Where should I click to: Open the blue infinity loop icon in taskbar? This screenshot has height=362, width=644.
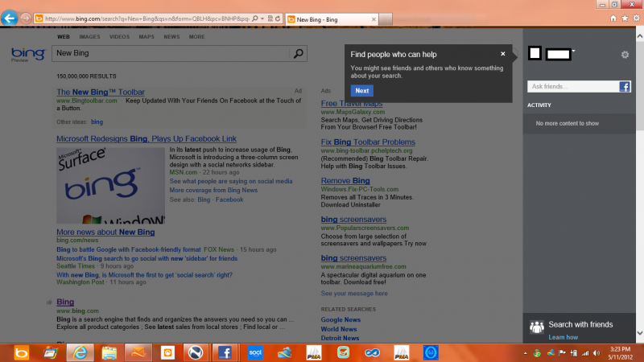tap(372, 352)
